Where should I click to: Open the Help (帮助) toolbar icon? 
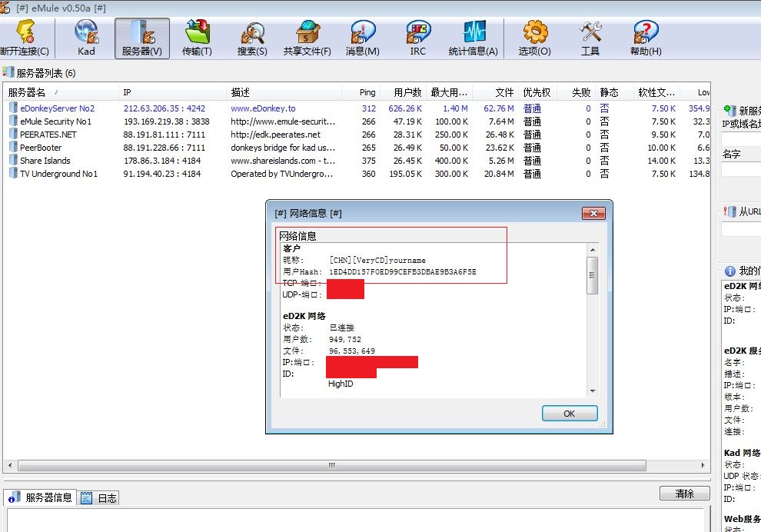coord(646,38)
